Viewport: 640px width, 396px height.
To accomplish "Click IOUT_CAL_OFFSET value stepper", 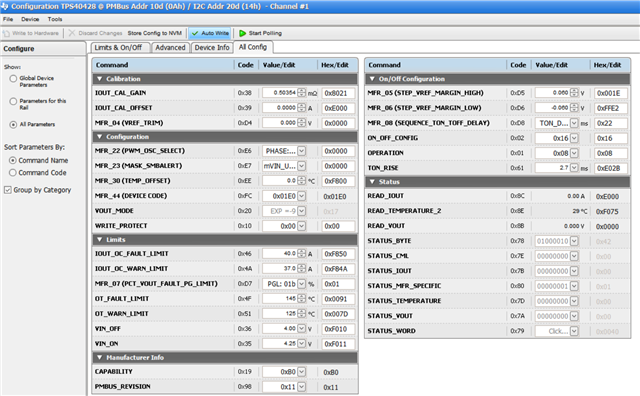I will pos(301,108).
